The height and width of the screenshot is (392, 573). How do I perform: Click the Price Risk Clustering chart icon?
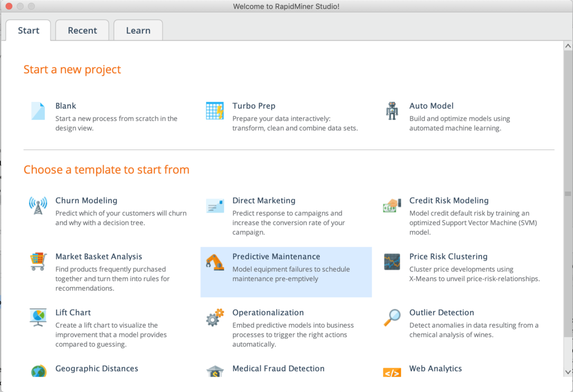[392, 262]
